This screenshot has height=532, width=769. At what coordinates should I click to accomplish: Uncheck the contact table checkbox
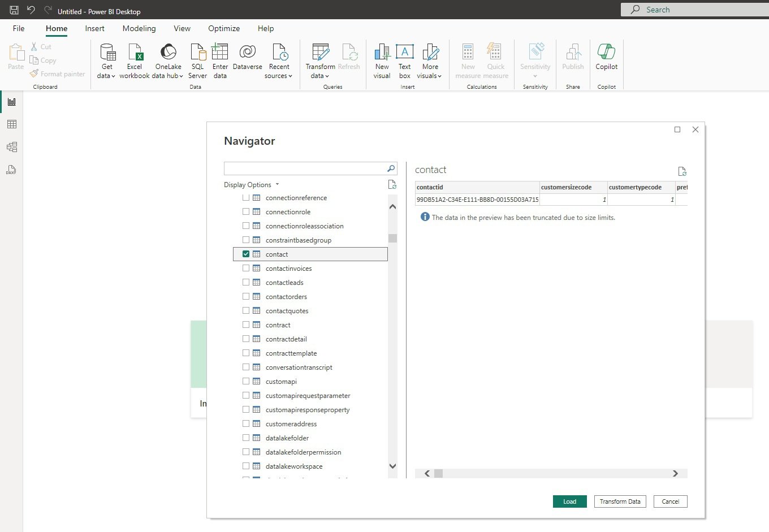click(246, 254)
